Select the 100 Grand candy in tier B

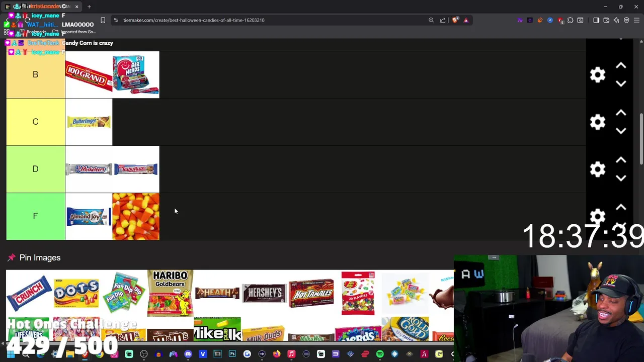click(x=89, y=74)
